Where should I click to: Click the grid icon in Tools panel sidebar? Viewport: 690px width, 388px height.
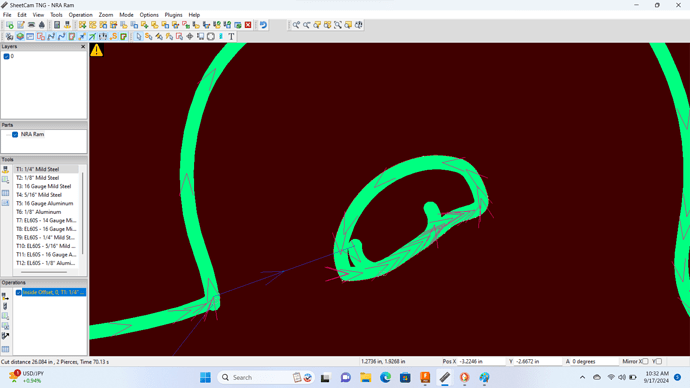(x=5, y=193)
